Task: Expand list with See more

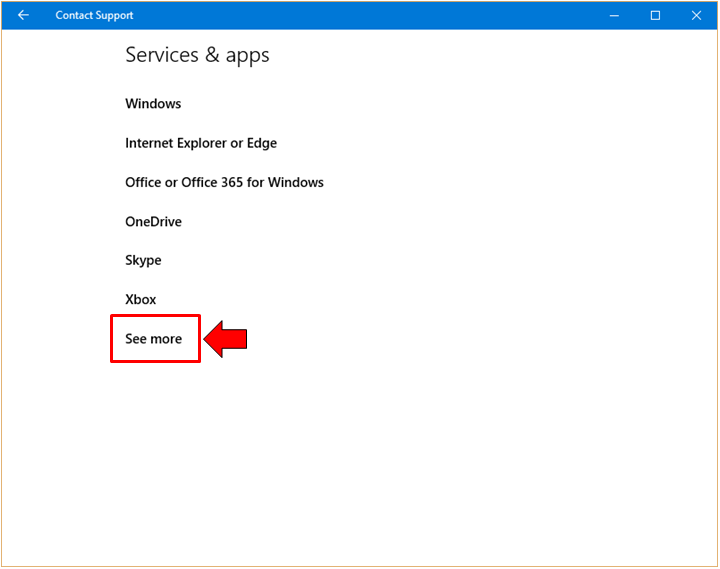Action: [154, 339]
